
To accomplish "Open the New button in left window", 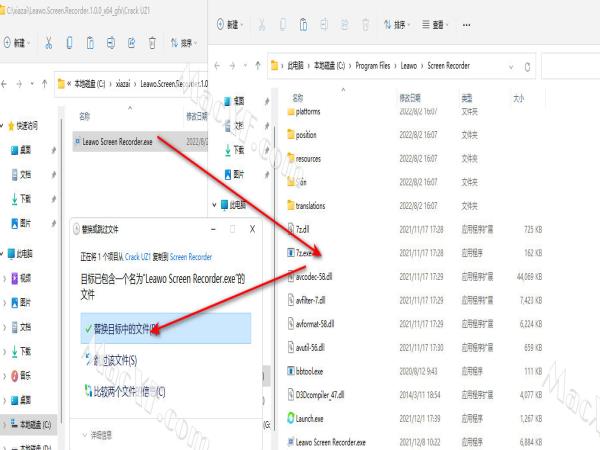I will tap(16, 43).
